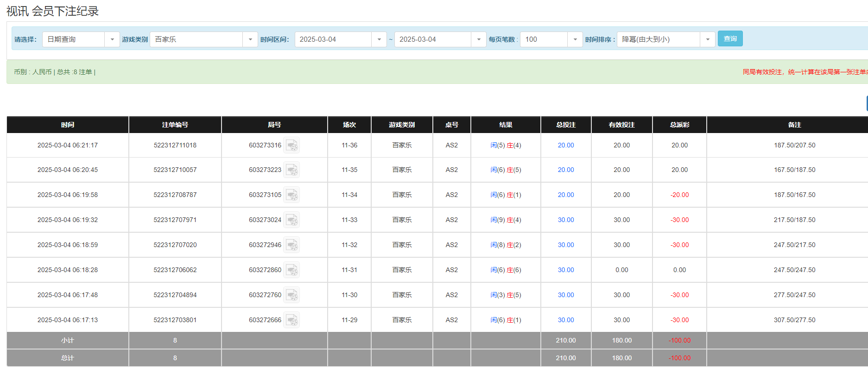Open video replay icon for round 603273223
Screen dimensions: 868x375
pos(291,170)
